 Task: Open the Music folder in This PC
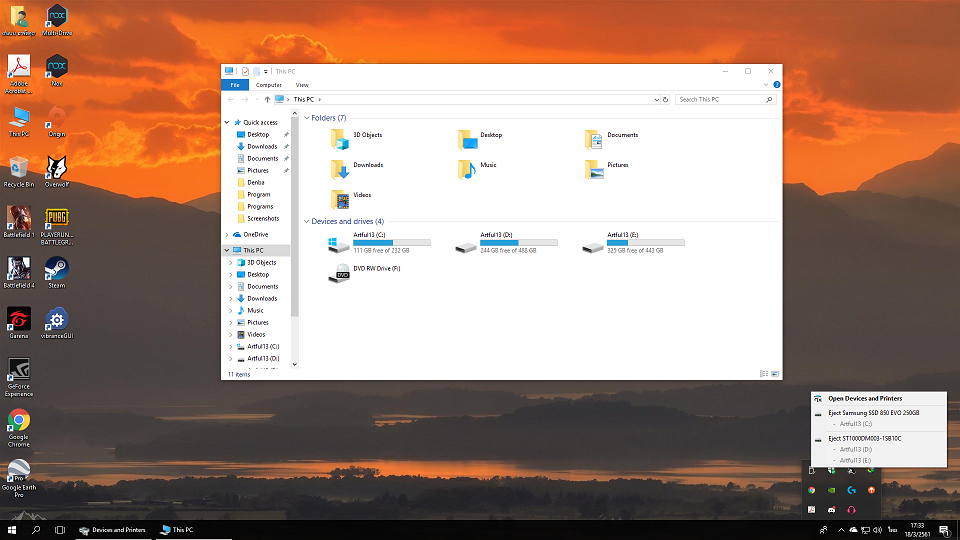click(467, 169)
